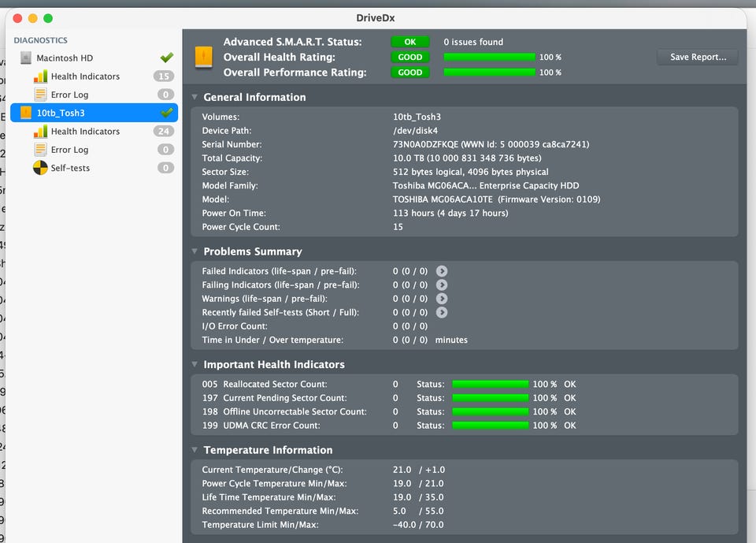
Task: Collapse the Temperature Information section
Action: tap(195, 450)
